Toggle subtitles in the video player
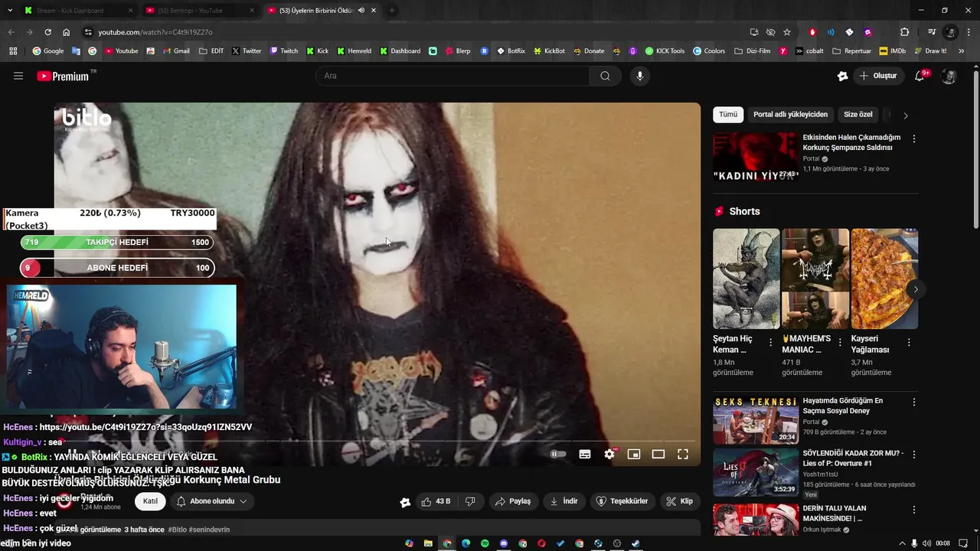 tap(585, 454)
